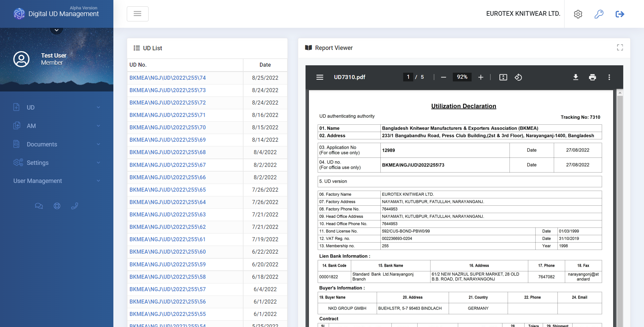Click the Settings gears icon in sidebar
Viewport: 644px width, 327px height.
point(18,162)
